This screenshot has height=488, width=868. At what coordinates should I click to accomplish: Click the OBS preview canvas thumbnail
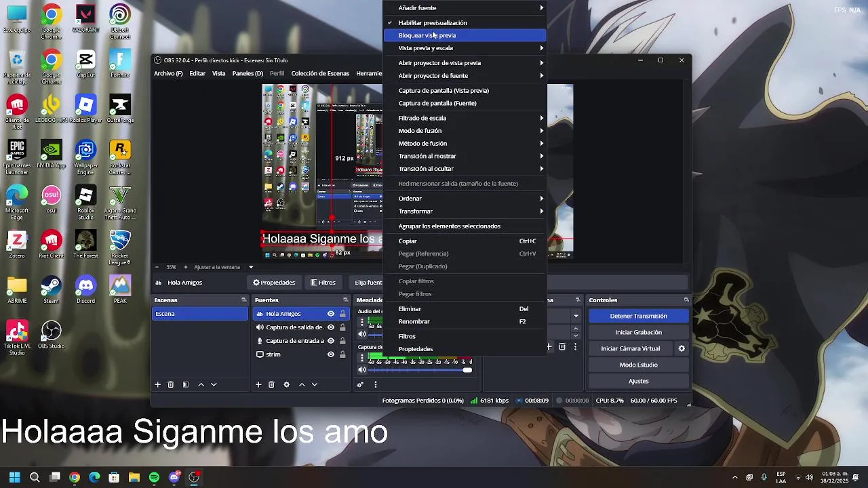(322, 171)
